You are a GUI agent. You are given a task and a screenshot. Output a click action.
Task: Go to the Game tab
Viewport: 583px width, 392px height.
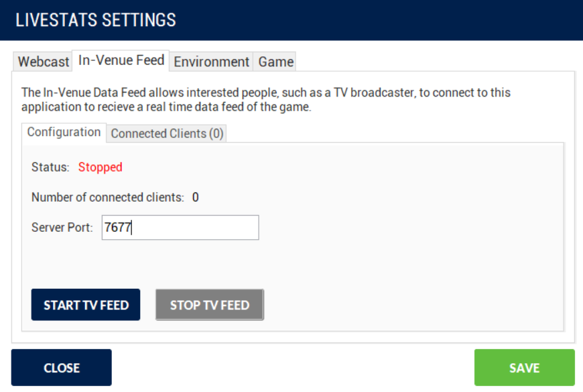point(275,62)
